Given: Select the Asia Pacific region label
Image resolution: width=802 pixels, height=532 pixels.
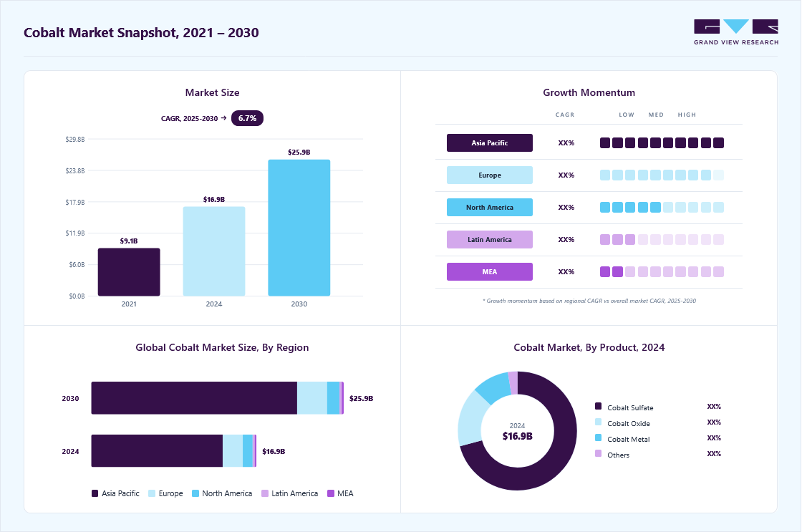Looking at the screenshot, I should coord(490,142).
